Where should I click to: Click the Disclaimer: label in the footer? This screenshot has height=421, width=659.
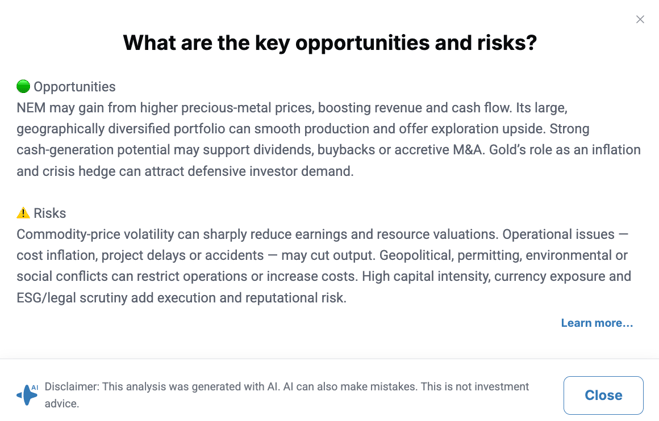[72, 387]
